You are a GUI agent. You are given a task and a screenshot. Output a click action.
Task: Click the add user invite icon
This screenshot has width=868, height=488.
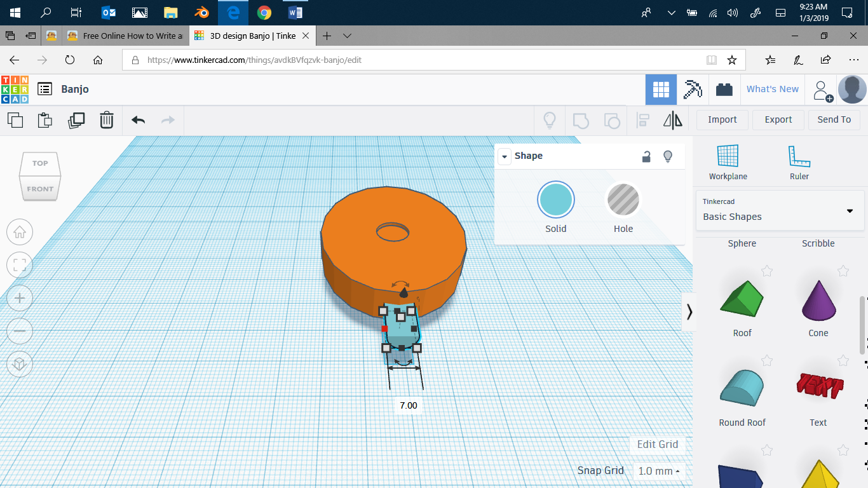click(823, 91)
